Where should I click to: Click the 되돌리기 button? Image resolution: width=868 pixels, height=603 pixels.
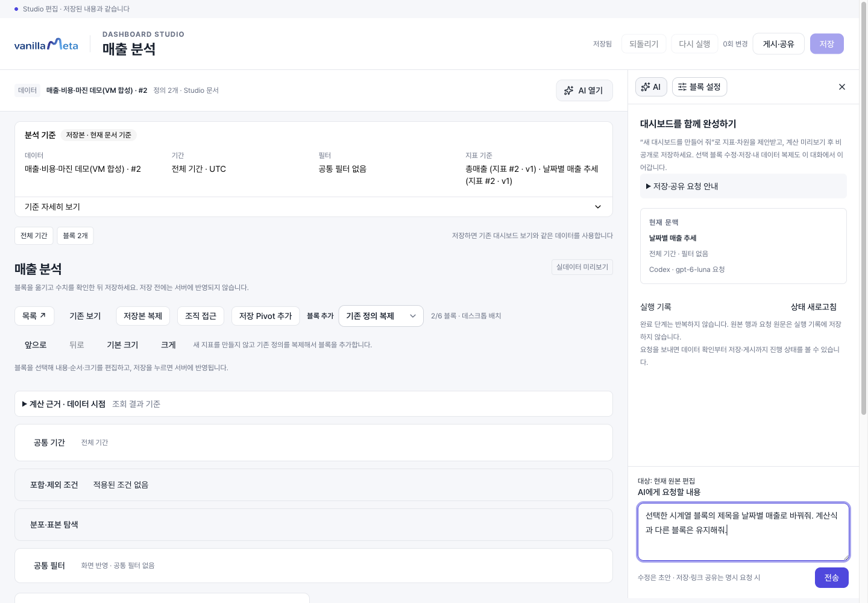coord(644,44)
